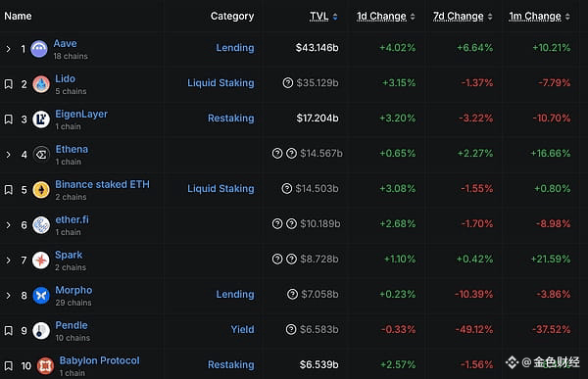The width and height of the screenshot is (588, 379).
Task: Open the Liquid Staking category link for Lido
Action: [x=220, y=83]
